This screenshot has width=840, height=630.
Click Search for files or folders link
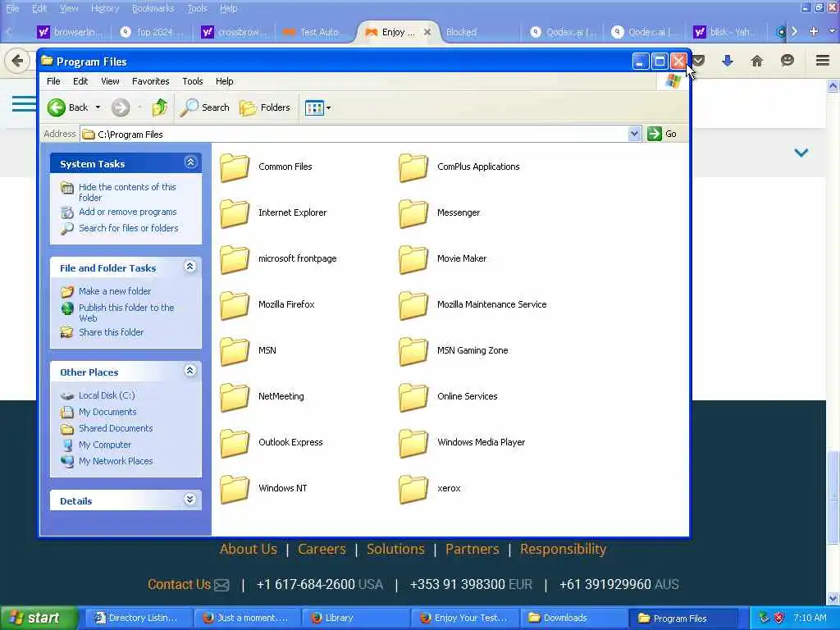click(129, 228)
